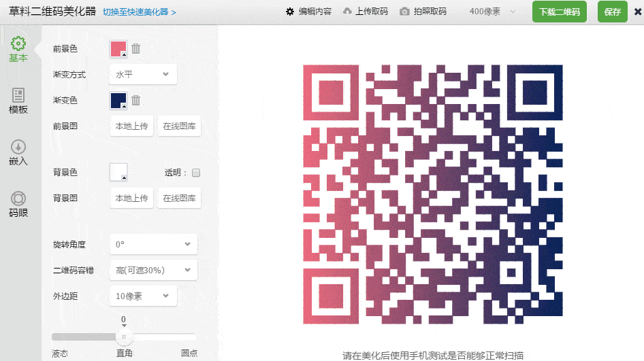Click the module shape slider handle
Viewport: 644px width, 361px height.
124,337
